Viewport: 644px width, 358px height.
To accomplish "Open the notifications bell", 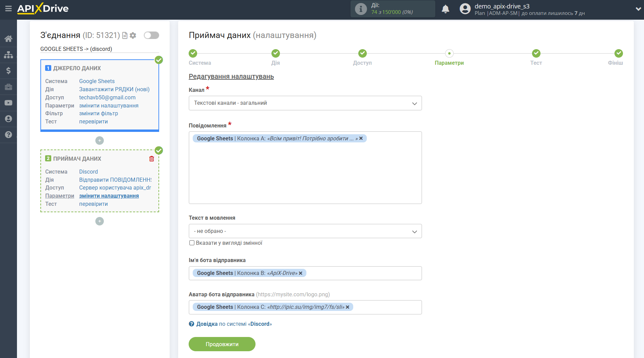I will 446,9.
